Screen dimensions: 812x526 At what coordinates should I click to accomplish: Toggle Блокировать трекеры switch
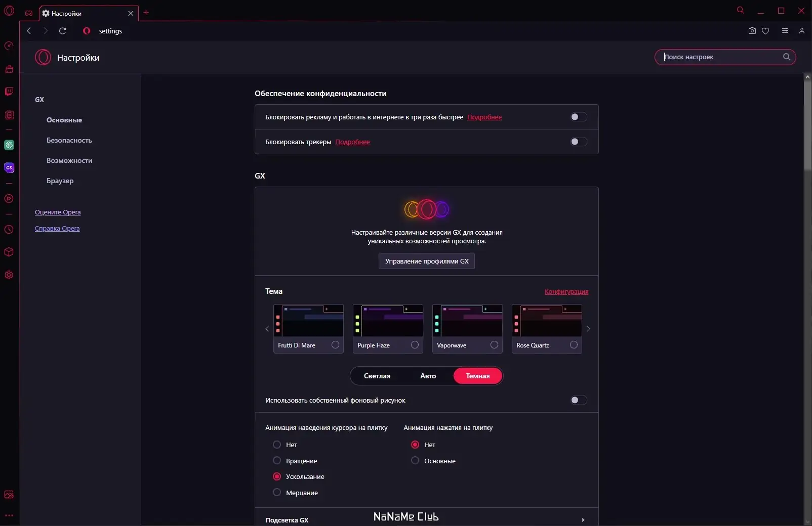click(579, 142)
